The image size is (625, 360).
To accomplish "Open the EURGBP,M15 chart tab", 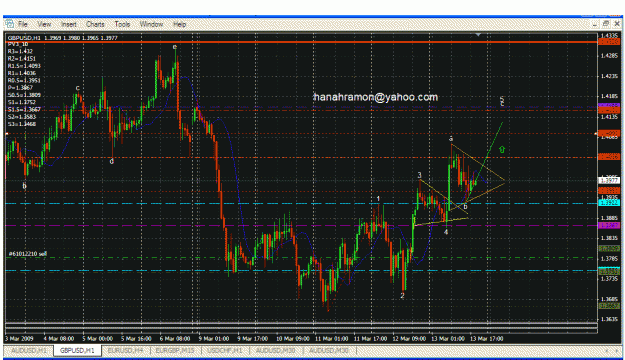I will click(x=175, y=351).
